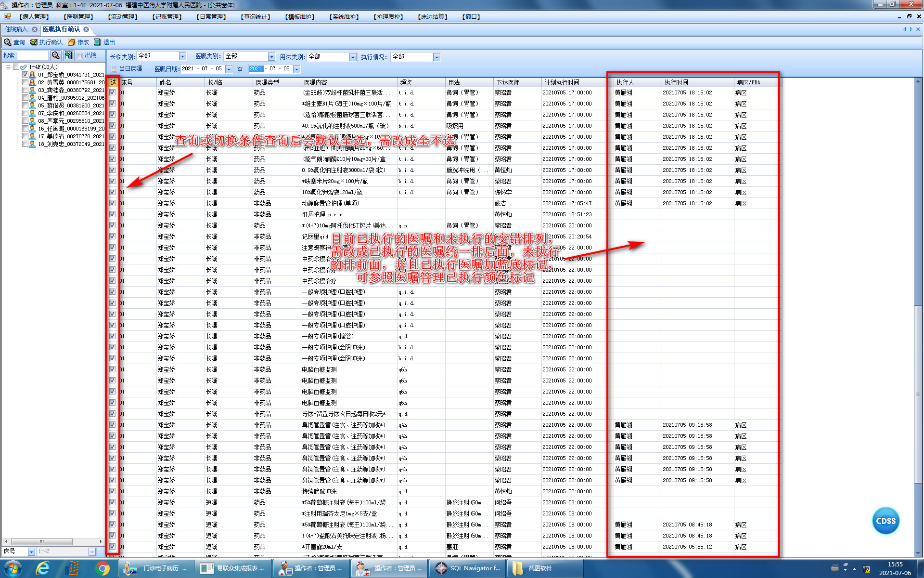The height and width of the screenshot is (578, 924).
Task: Check patient 02_黄雪英 checkbox in tree
Action: pyautogui.click(x=25, y=82)
